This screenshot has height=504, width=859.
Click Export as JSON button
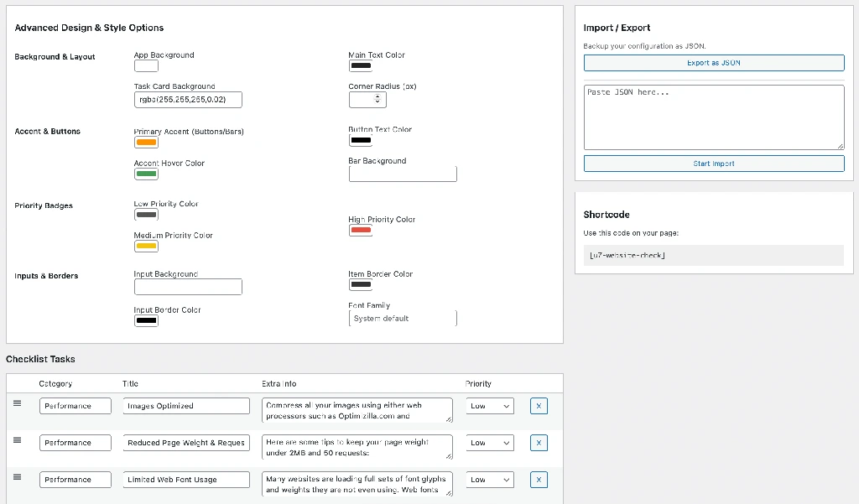click(713, 63)
